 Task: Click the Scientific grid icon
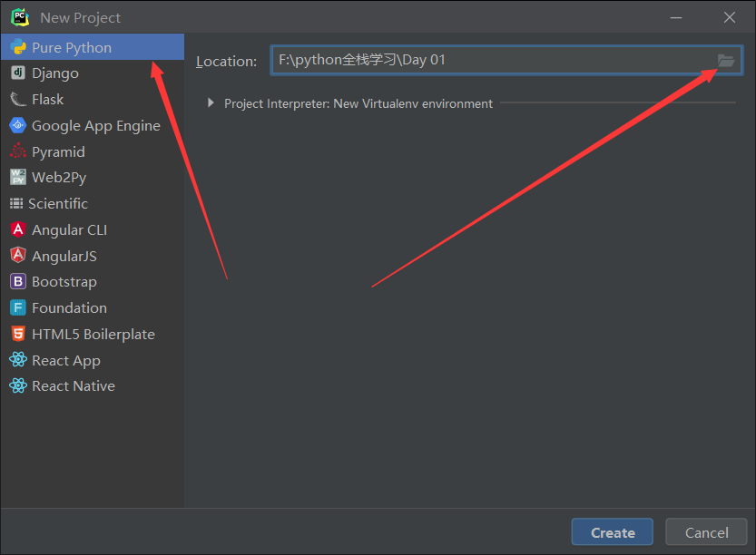click(x=16, y=203)
